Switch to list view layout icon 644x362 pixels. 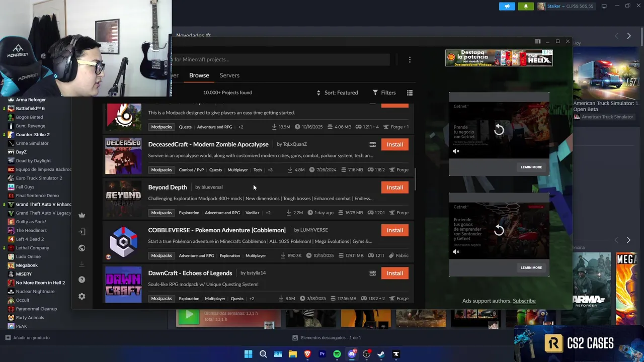(x=410, y=93)
